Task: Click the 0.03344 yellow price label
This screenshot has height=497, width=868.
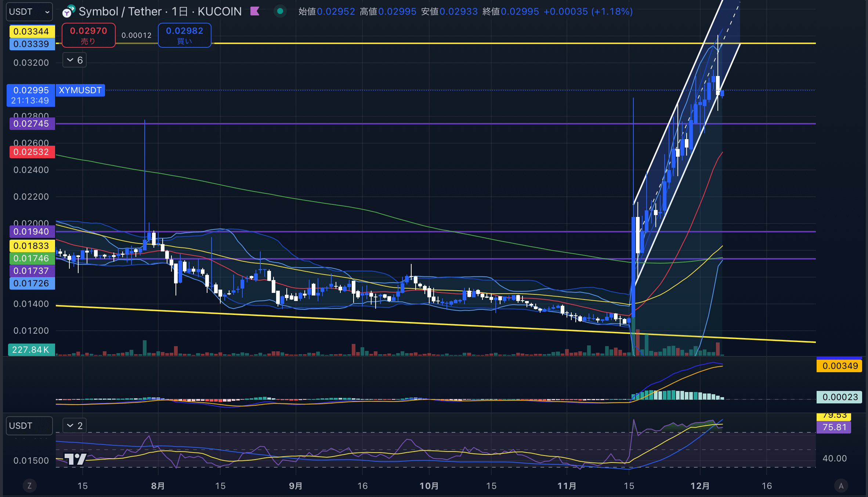Action: 32,32
